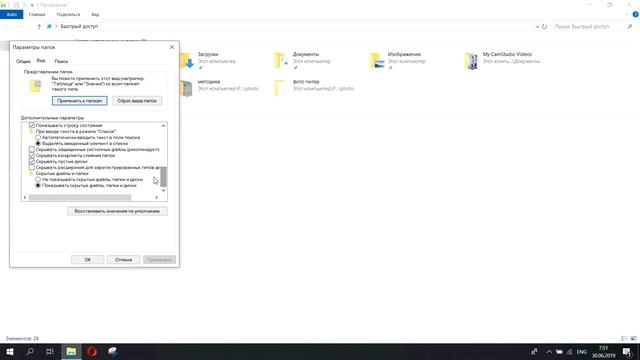
Task: Click Сброс вида папок button
Action: click(x=137, y=100)
